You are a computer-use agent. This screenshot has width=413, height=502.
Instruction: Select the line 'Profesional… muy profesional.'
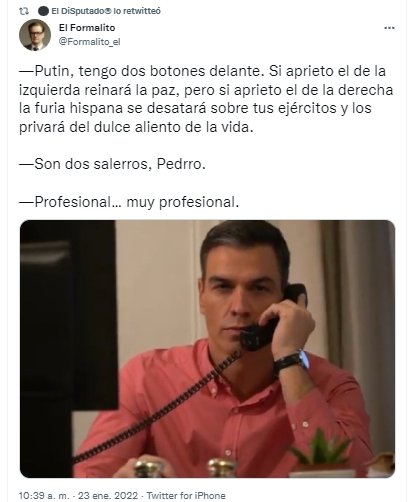(x=129, y=202)
